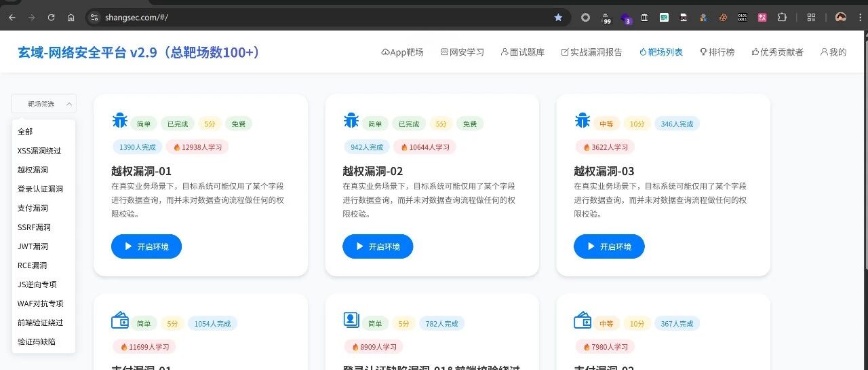
Task: Collapse the 靶场筛选 dropdown
Action: (x=44, y=104)
